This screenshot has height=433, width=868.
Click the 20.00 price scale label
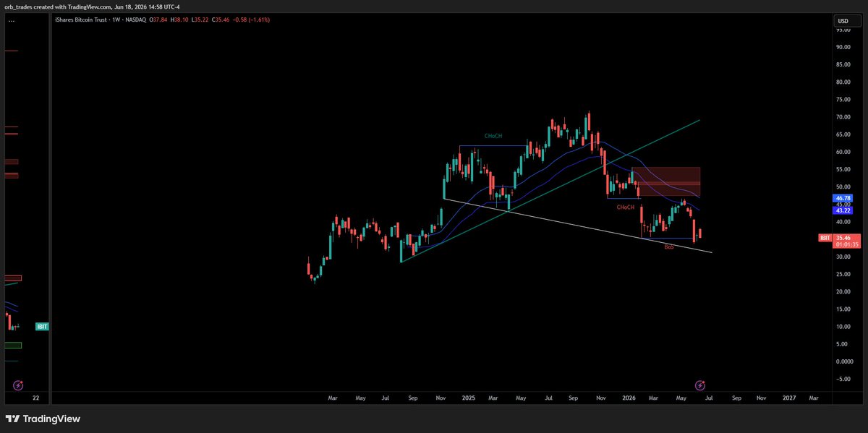(x=842, y=291)
